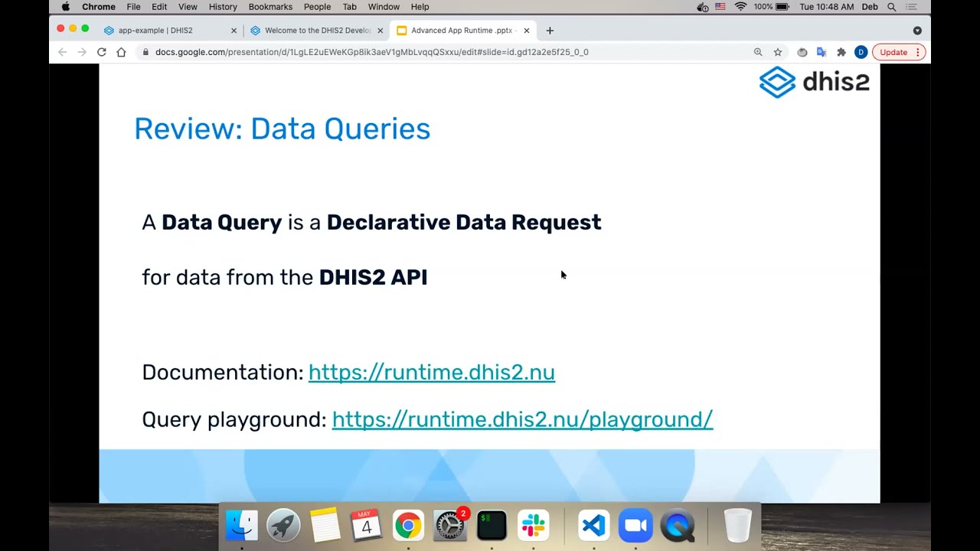980x551 pixels.
Task: Open the Help menu
Action: (420, 7)
